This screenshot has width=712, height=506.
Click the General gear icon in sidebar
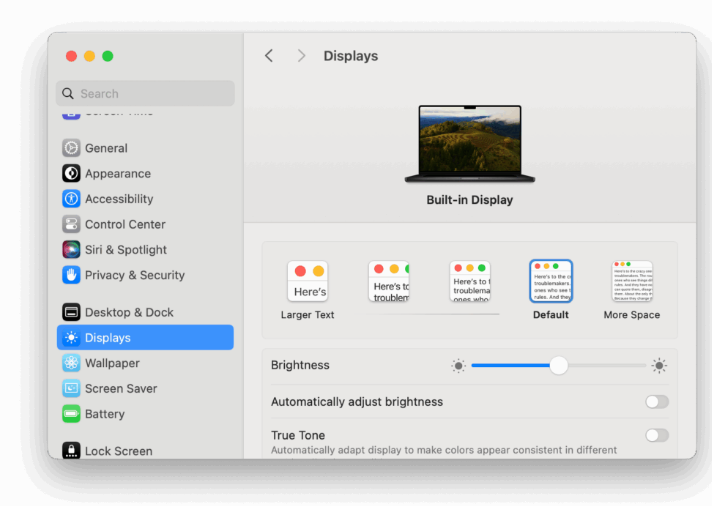[x=71, y=148]
